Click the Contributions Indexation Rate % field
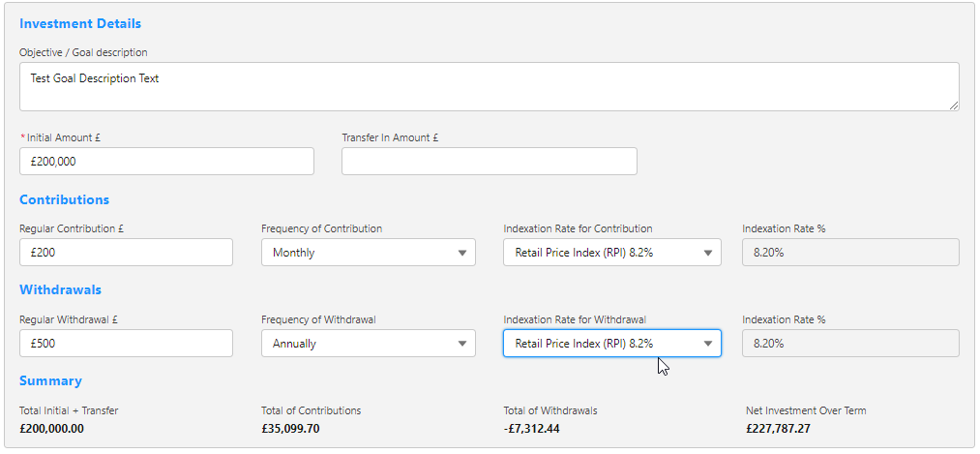Image resolution: width=980 pixels, height=454 pixels. [x=850, y=253]
